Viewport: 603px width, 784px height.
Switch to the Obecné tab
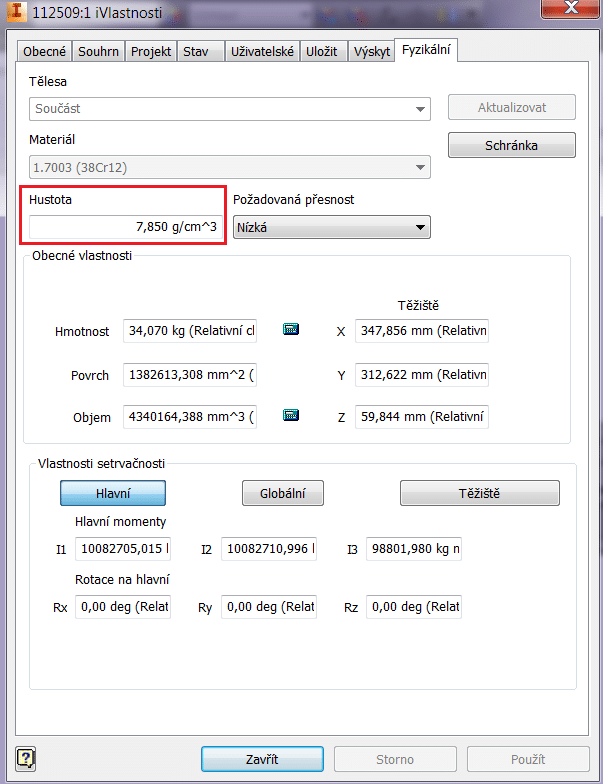[x=44, y=52]
